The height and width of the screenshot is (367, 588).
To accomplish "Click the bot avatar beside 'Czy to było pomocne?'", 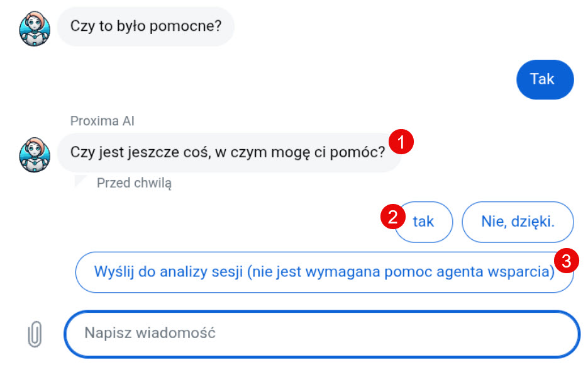I will [36, 26].
